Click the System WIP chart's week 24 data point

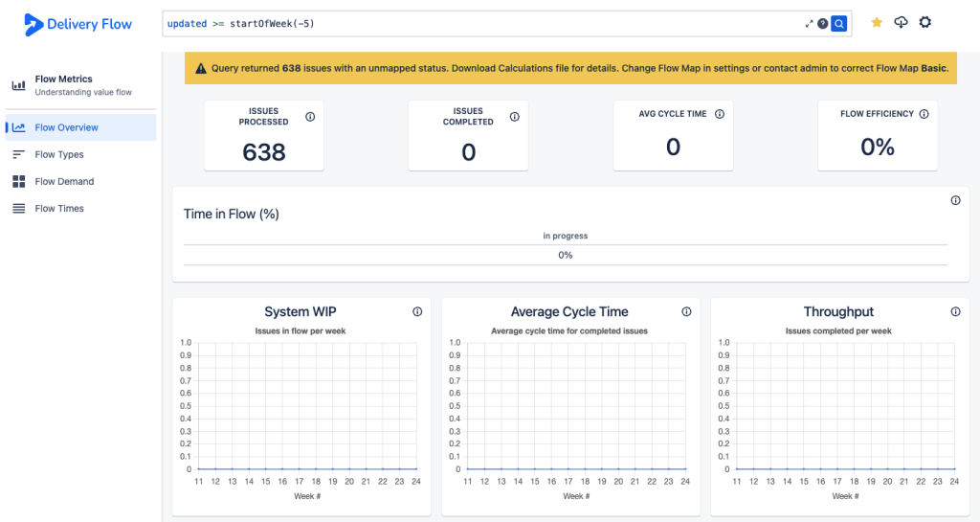(416, 469)
